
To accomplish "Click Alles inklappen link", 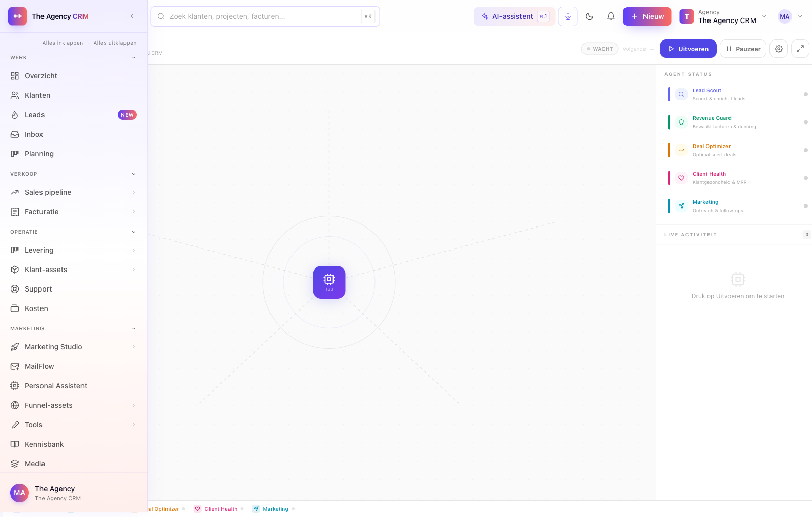I will [x=63, y=43].
